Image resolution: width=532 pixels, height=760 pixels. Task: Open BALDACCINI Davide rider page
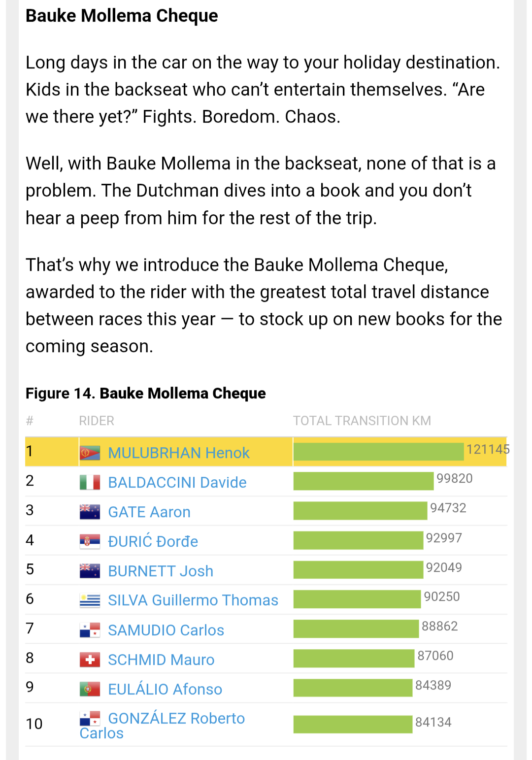coord(177,482)
